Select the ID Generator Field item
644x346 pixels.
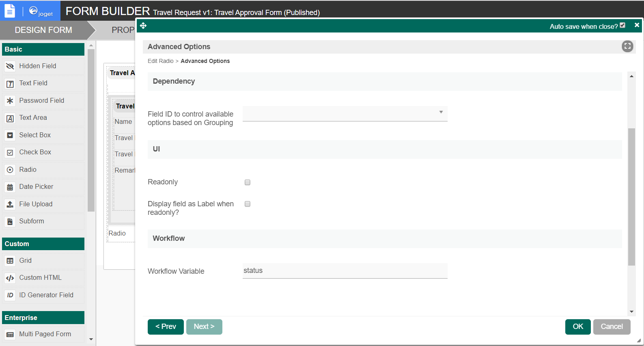[x=43, y=295]
